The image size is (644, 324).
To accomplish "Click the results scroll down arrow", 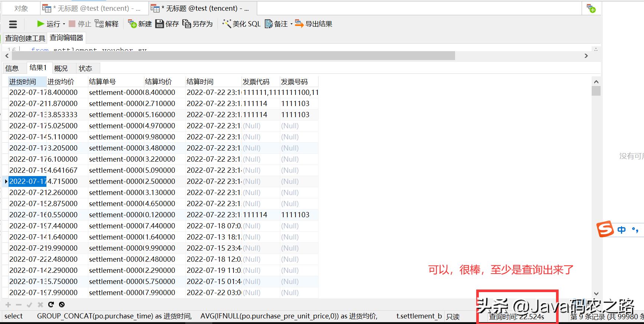I will [596, 294].
